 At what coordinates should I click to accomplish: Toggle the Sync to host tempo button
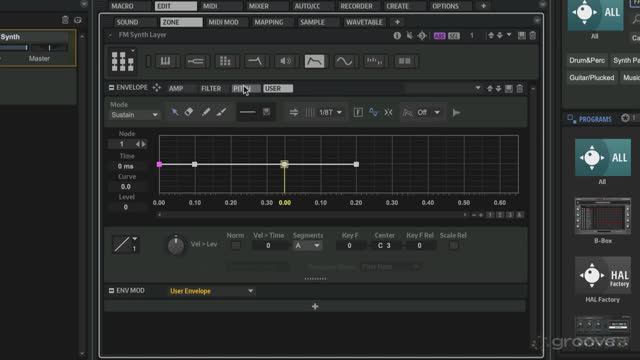click(294, 112)
